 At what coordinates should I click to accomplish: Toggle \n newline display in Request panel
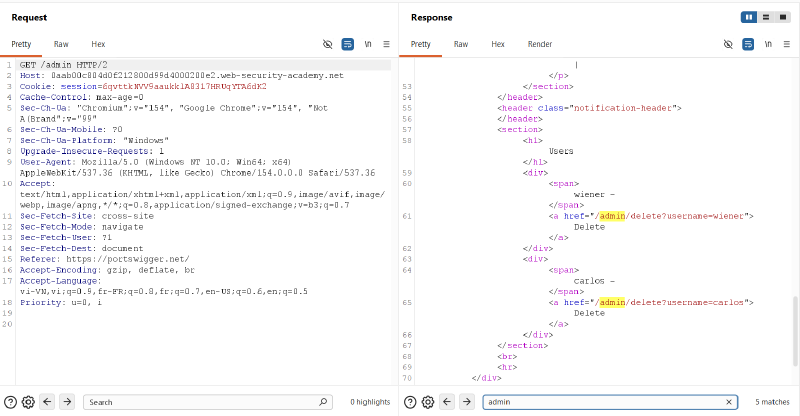368,44
